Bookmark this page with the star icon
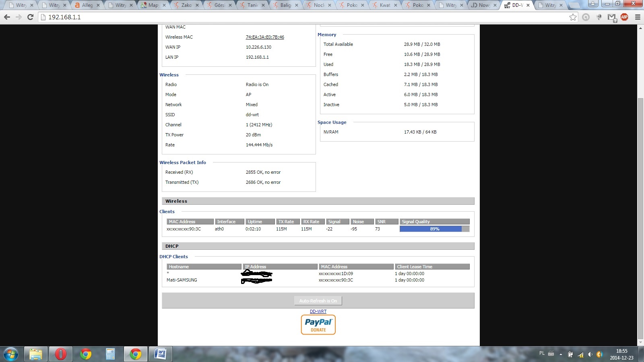The height and width of the screenshot is (362, 644). pos(573,17)
